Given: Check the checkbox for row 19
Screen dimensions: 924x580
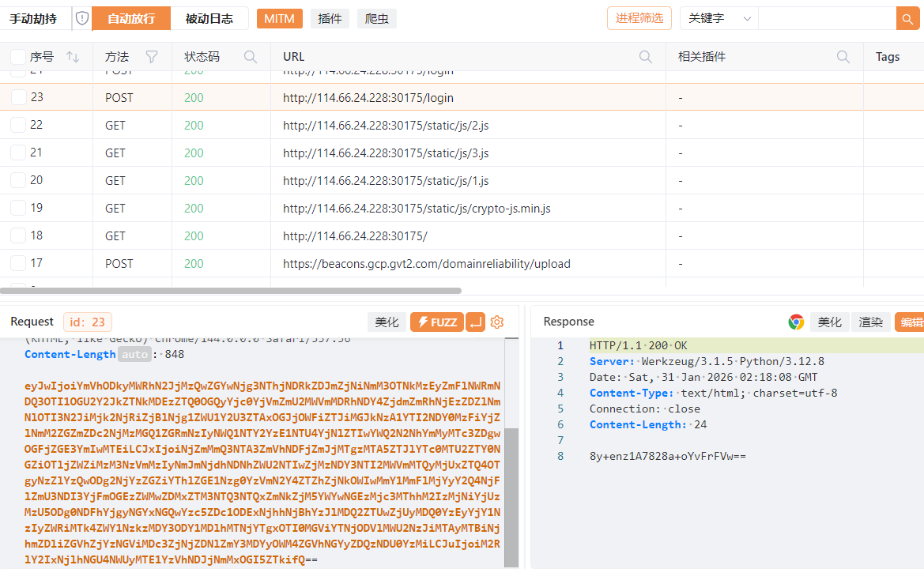Looking at the screenshot, I should pyautogui.click(x=18, y=208).
